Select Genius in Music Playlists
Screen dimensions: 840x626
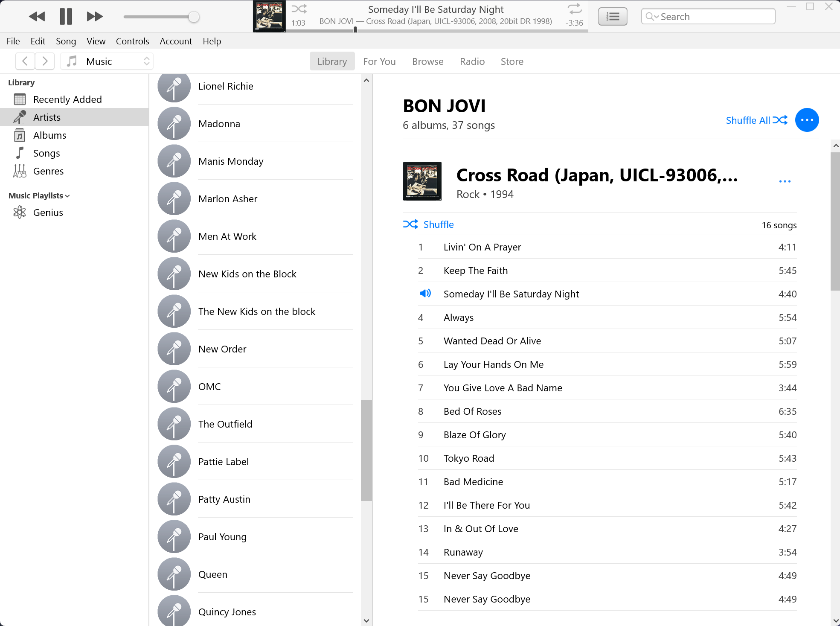click(x=48, y=213)
